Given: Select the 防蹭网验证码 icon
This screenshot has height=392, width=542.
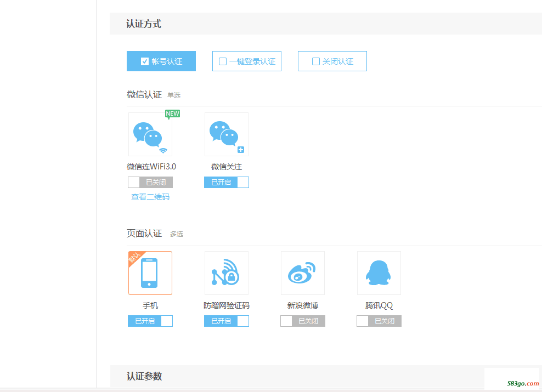Looking at the screenshot, I should [x=227, y=273].
